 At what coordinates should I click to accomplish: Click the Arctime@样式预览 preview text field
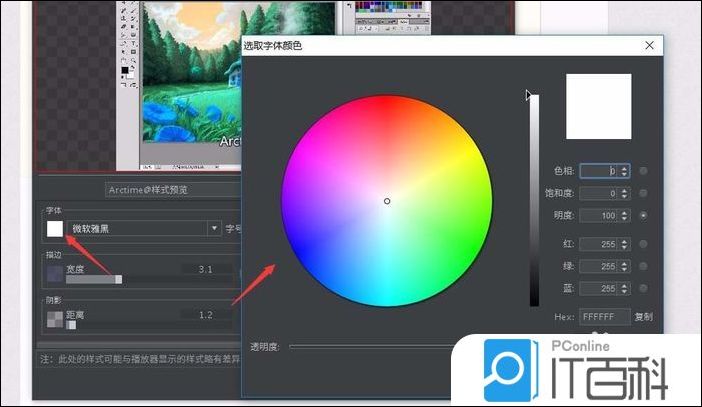pyautogui.click(x=173, y=190)
